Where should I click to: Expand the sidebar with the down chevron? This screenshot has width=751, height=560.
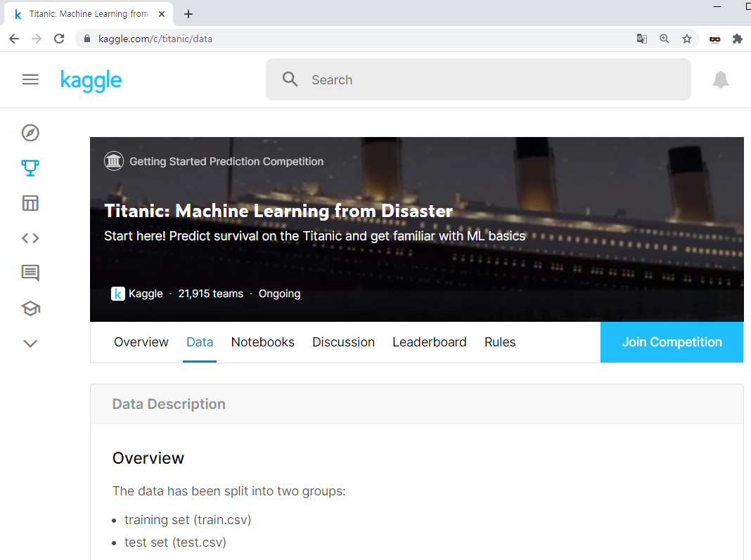click(x=30, y=344)
